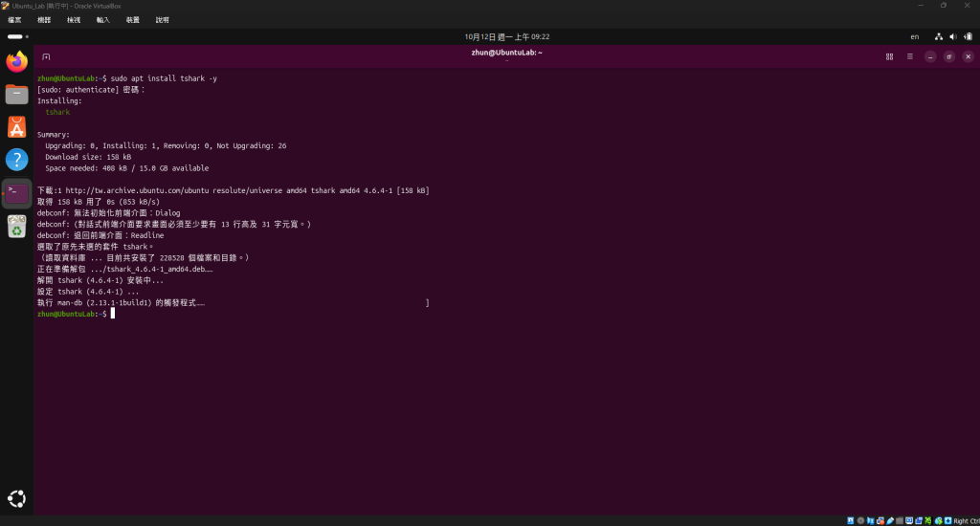Open Firefox from the Ubuntu dock
Image resolution: width=980 pixels, height=526 pixels.
point(17,61)
